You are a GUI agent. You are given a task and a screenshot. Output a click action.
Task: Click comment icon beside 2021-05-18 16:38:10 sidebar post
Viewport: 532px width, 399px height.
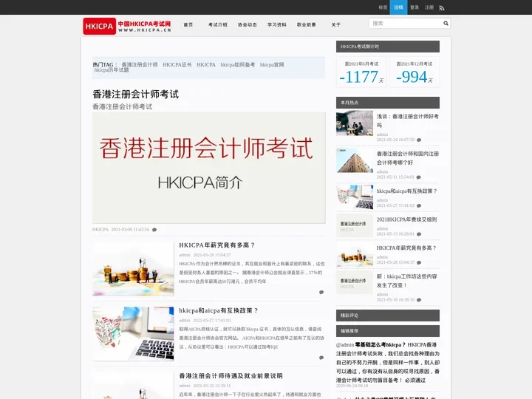[x=419, y=300]
